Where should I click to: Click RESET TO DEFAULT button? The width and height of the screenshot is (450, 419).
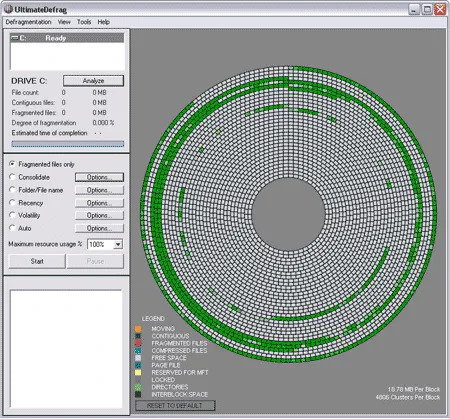pos(175,406)
